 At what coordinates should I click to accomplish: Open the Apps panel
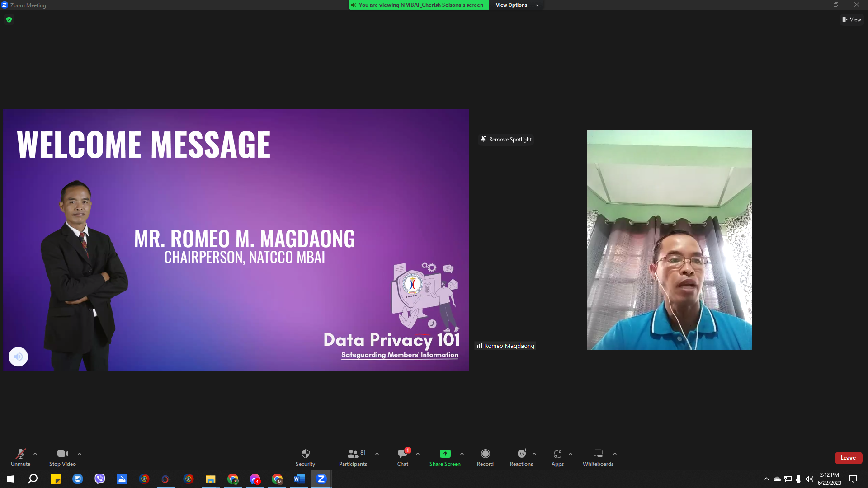point(557,457)
